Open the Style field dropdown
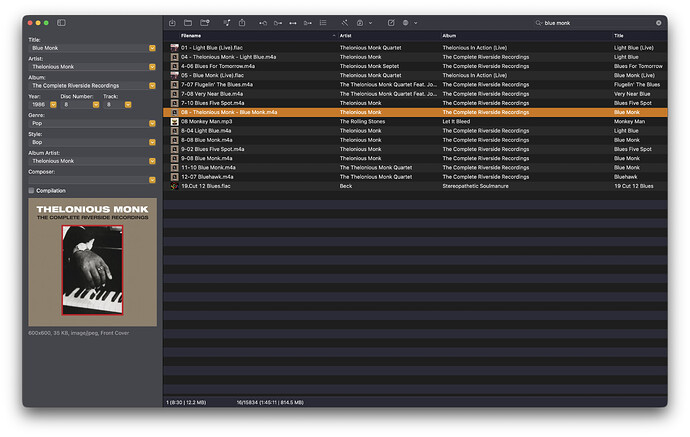Image resolution: width=690 pixels, height=437 pixels. coord(152,142)
